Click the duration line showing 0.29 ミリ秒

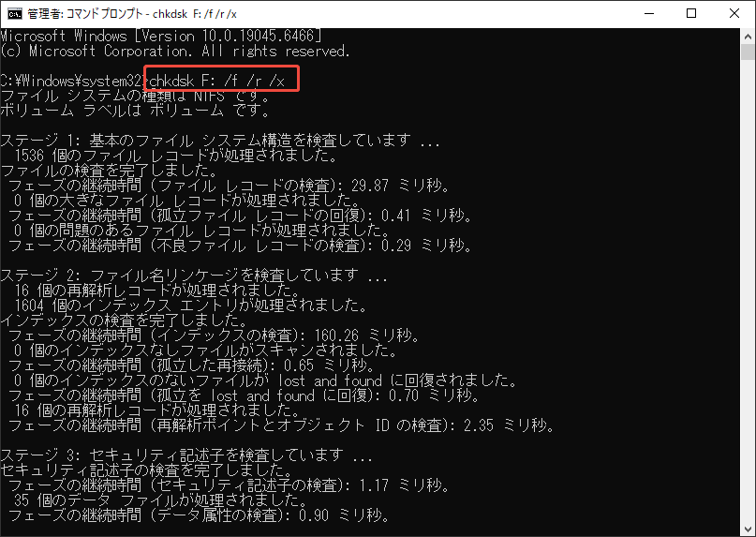pos(240,246)
